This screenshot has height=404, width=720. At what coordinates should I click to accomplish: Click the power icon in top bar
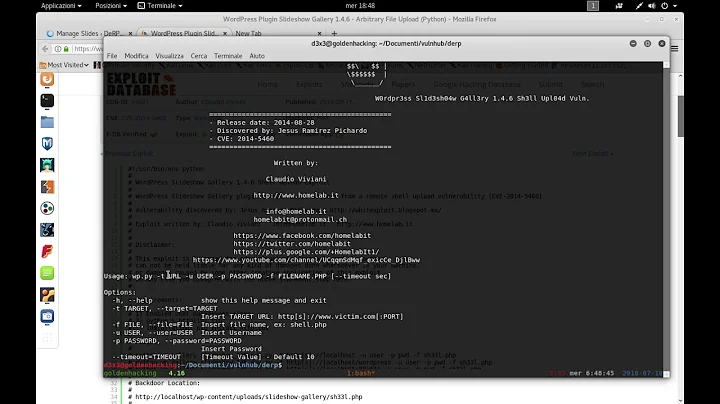[664, 6]
